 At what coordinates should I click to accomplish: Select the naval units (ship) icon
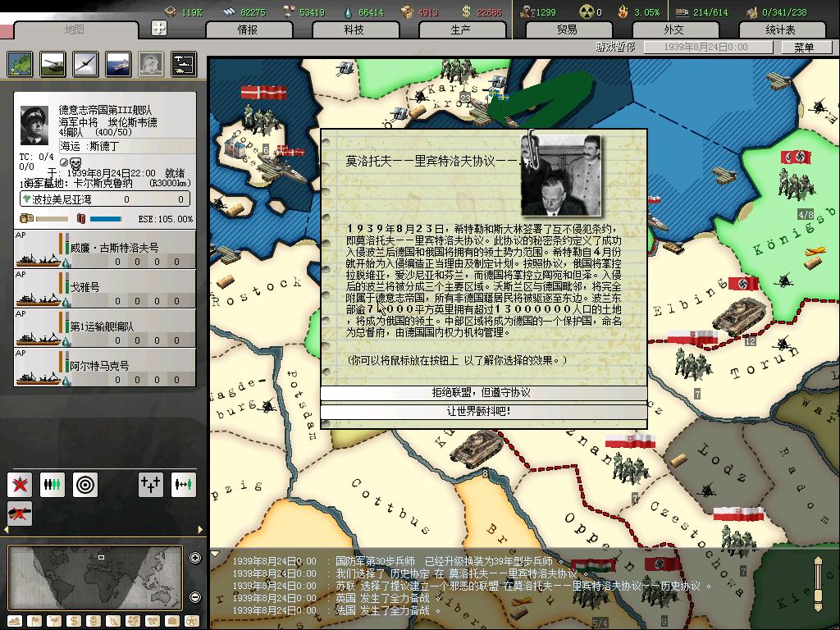click(x=117, y=63)
